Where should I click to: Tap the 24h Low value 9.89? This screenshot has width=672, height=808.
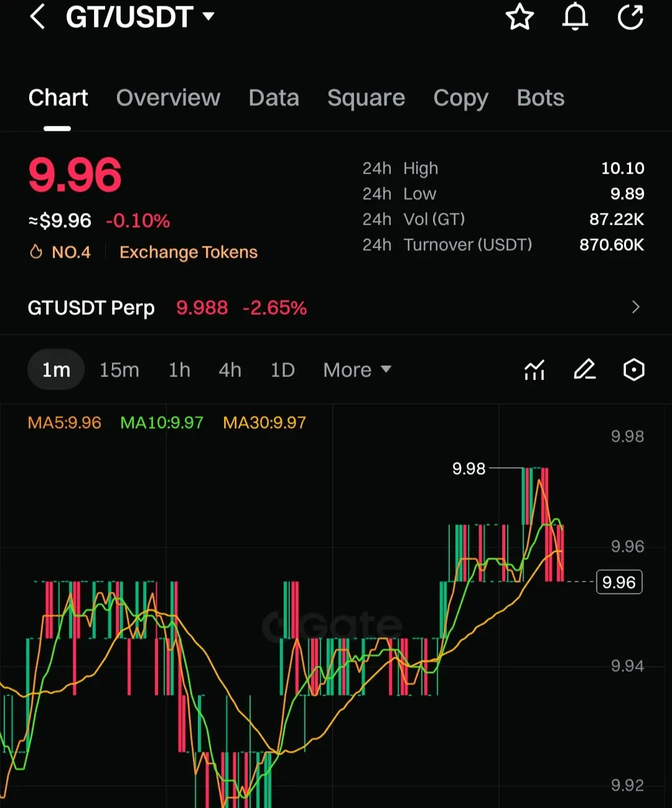pos(627,193)
